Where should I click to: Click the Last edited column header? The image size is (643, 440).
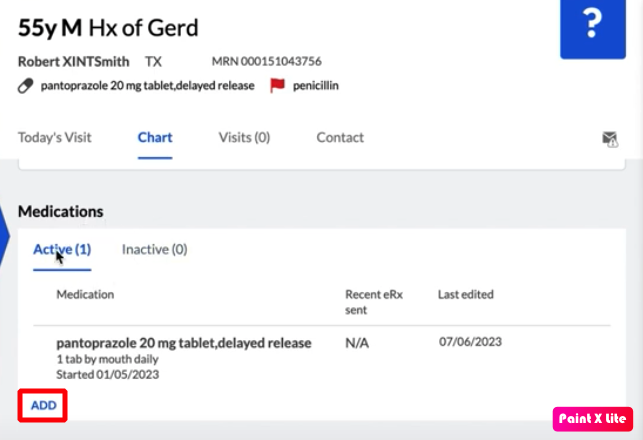click(466, 294)
